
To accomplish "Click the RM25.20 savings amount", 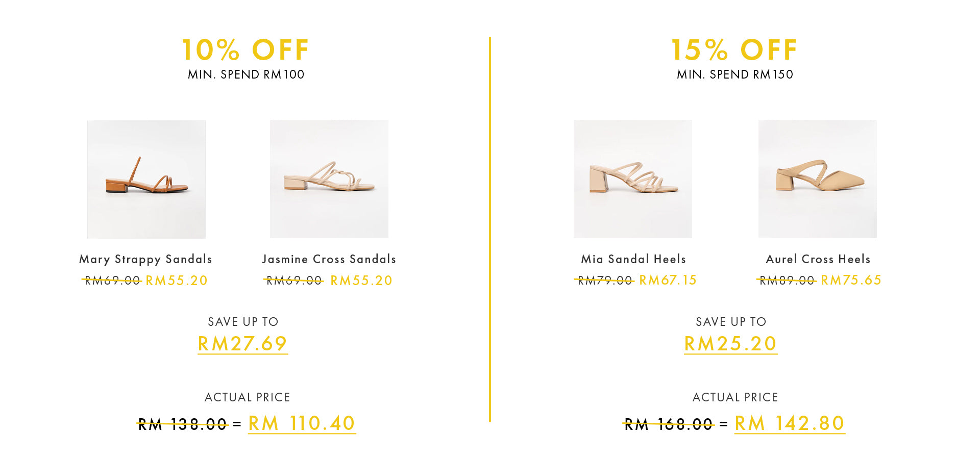I will pyautogui.click(x=730, y=344).
